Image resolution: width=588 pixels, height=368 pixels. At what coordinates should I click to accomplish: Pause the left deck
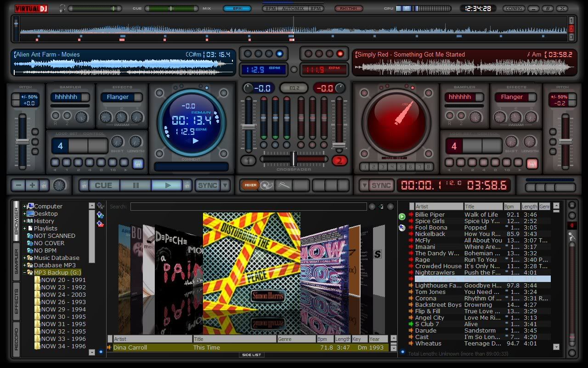tap(136, 185)
